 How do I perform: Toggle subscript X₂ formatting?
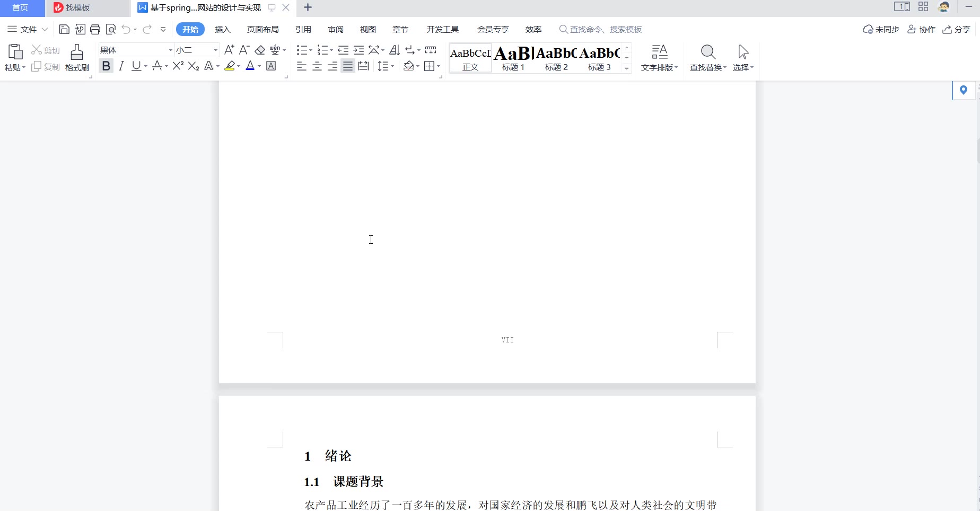point(194,66)
